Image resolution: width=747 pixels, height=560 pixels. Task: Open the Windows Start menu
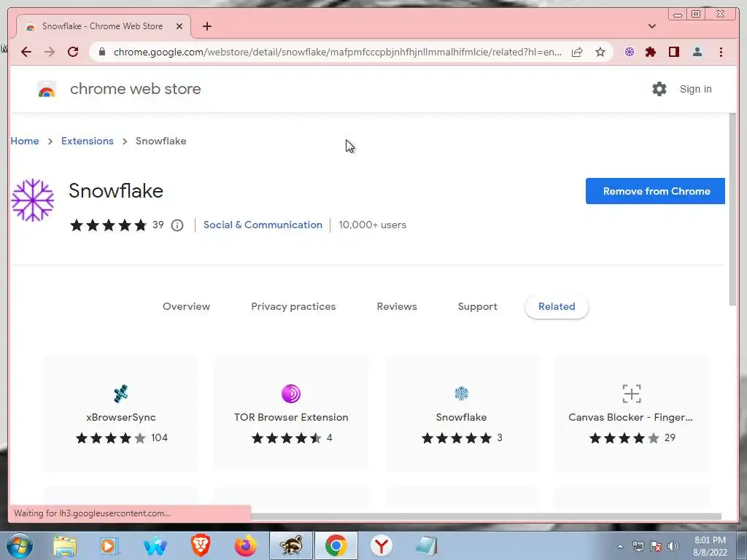click(19, 545)
